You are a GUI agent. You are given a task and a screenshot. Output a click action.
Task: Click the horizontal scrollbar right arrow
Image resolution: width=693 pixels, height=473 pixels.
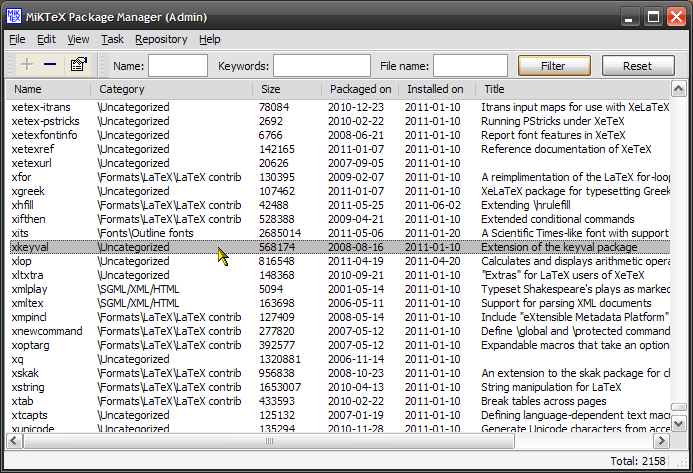click(x=662, y=441)
